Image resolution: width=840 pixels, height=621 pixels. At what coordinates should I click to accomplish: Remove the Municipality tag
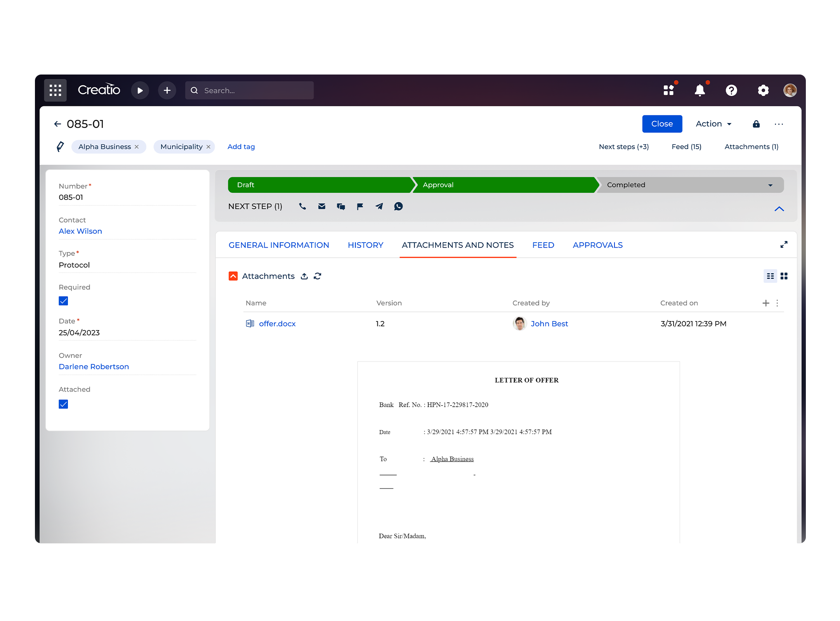[208, 146]
